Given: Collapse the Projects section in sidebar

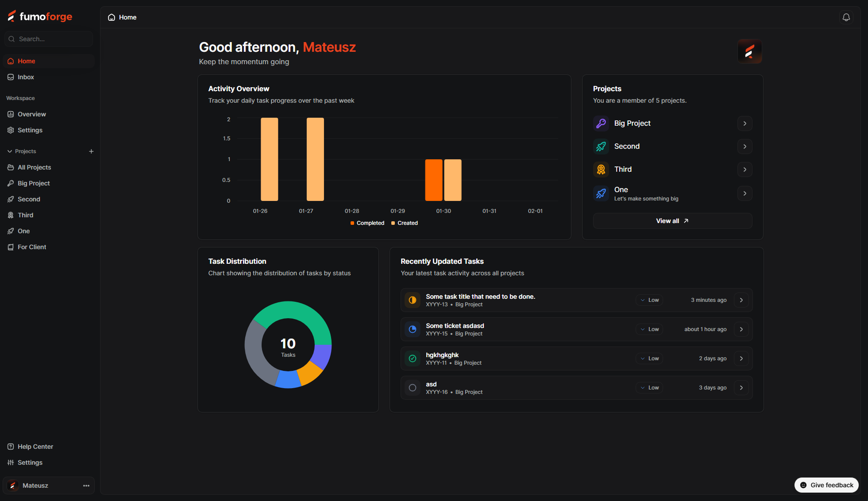Looking at the screenshot, I should (10, 151).
